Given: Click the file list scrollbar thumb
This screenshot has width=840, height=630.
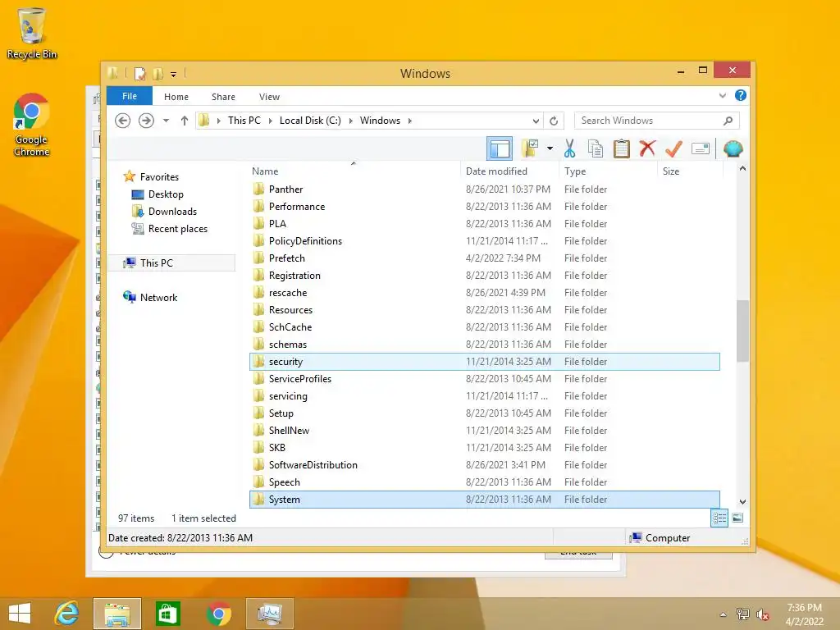Looking at the screenshot, I should point(742,331).
